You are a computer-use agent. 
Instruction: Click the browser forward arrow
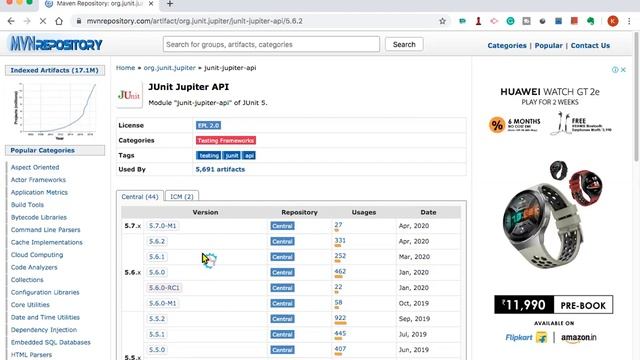(x=27, y=21)
